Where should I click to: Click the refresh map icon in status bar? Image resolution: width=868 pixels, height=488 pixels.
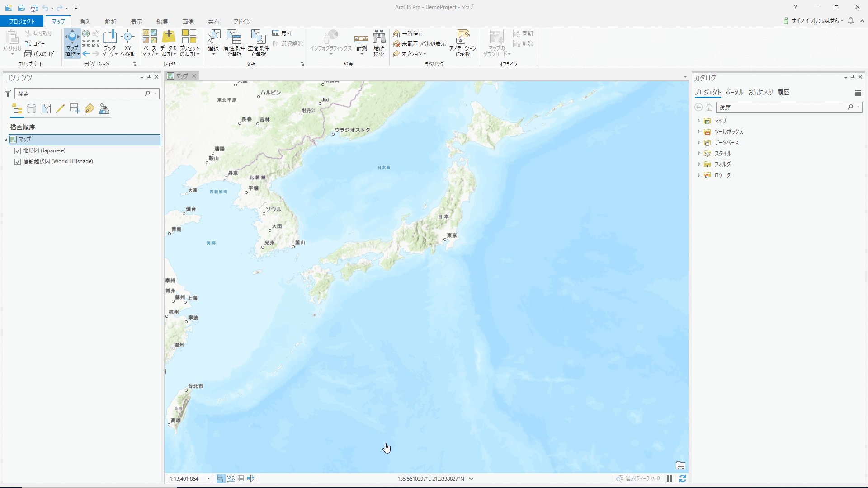tap(683, 479)
